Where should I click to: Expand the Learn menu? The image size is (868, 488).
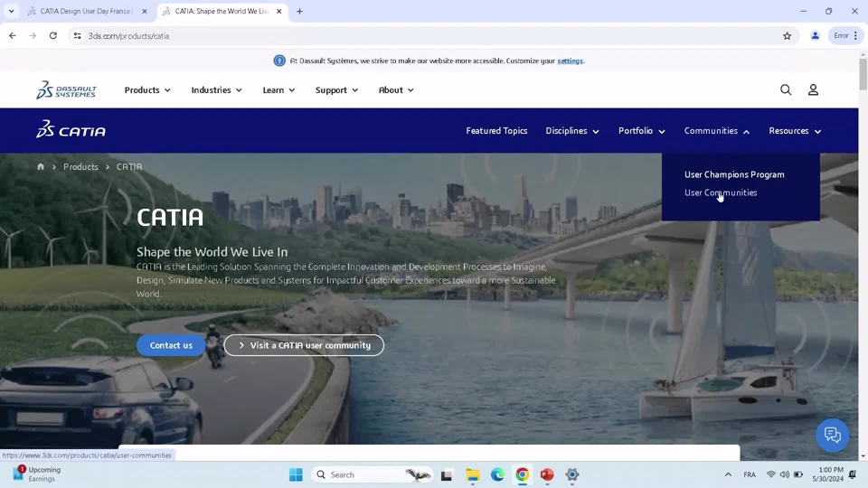(278, 89)
